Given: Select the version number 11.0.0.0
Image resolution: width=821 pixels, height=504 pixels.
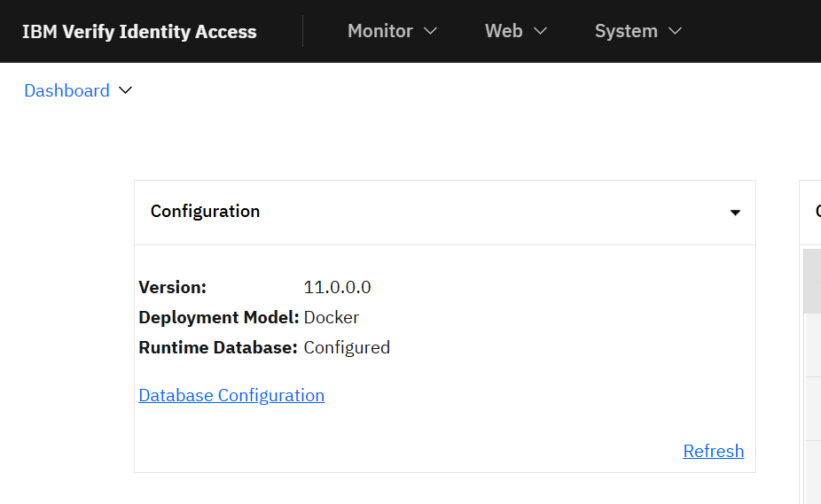Looking at the screenshot, I should (x=337, y=287).
